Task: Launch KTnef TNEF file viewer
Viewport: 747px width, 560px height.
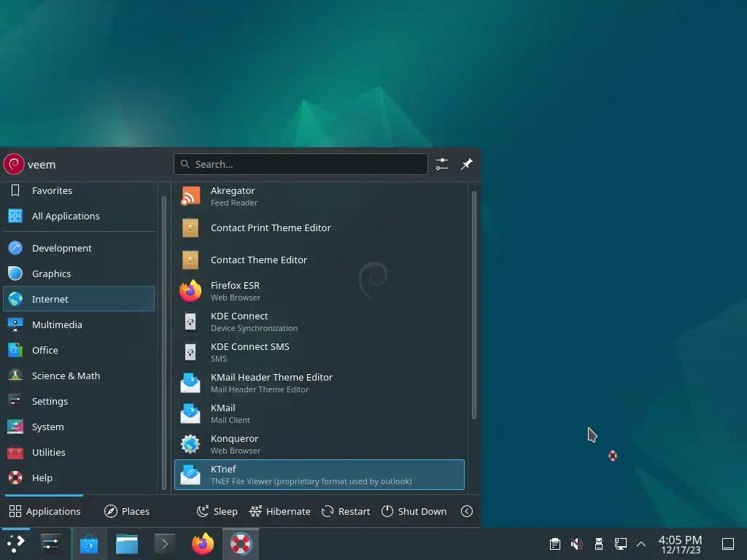Action: pos(320,474)
